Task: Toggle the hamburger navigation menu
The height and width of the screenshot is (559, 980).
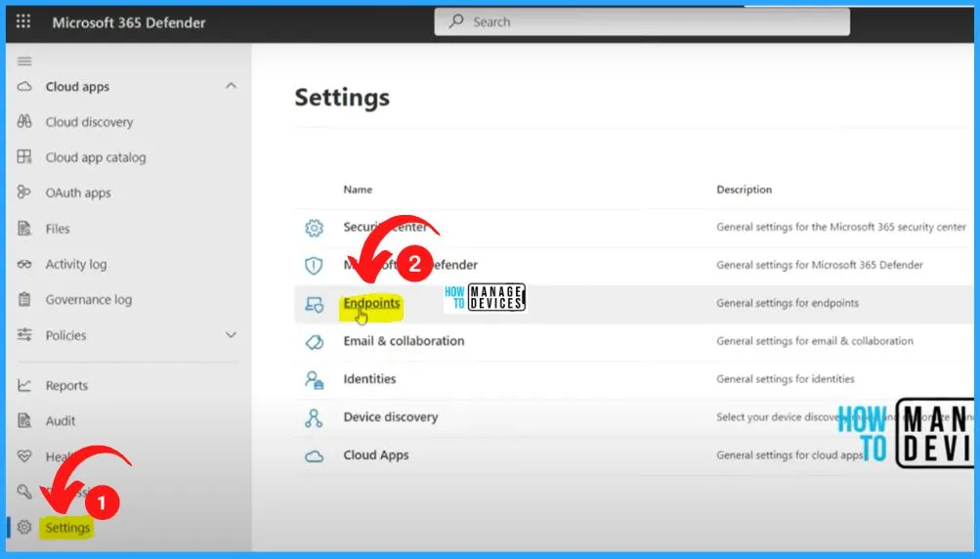Action: point(24,62)
